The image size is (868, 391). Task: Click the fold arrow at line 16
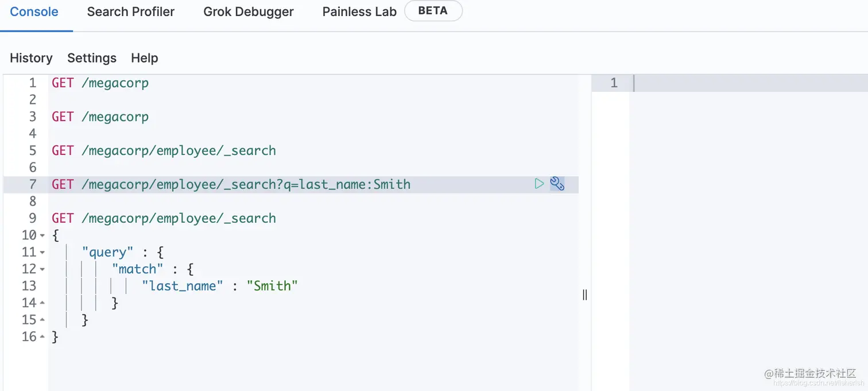click(42, 337)
